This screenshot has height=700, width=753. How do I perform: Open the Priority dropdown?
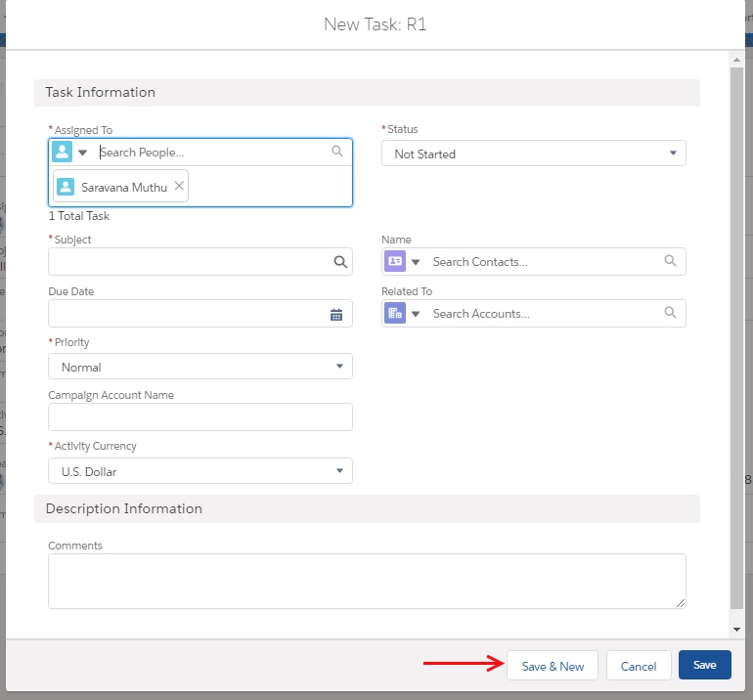pos(199,367)
